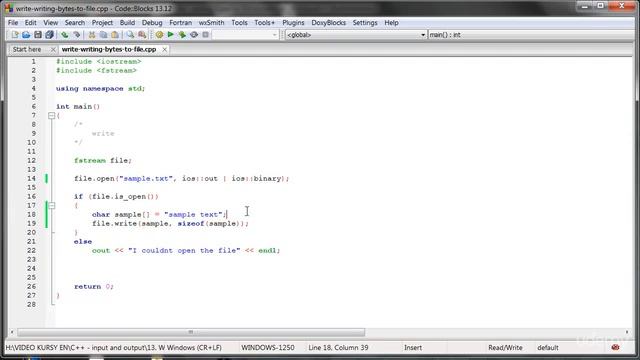Viewport: 640px width, 360px height.
Task: Click the horizontal scrollbar thumb
Action: [x=191, y=332]
